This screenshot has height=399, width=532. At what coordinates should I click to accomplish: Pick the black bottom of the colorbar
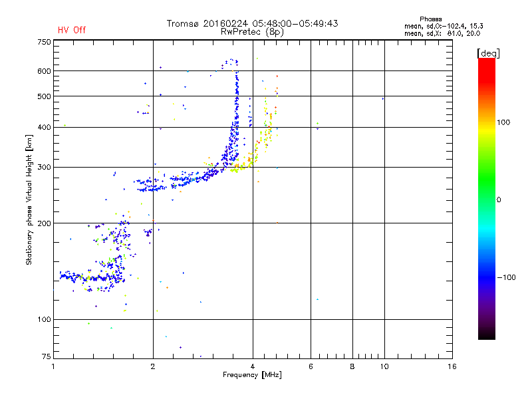[487, 334]
